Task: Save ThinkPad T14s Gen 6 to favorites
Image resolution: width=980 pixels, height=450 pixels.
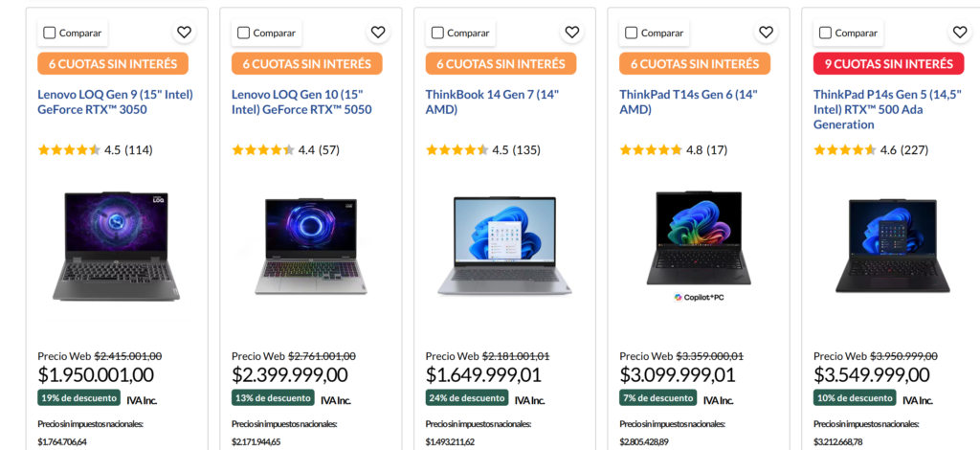Action: click(x=766, y=33)
